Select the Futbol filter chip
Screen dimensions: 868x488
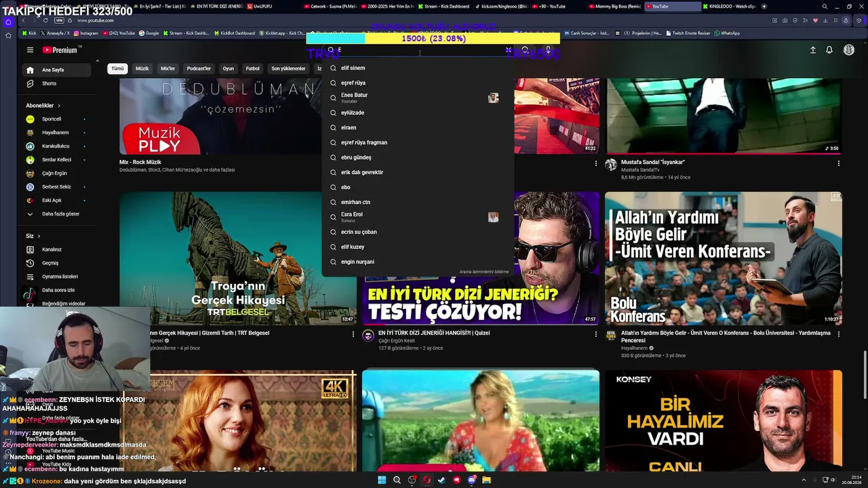[x=252, y=68]
